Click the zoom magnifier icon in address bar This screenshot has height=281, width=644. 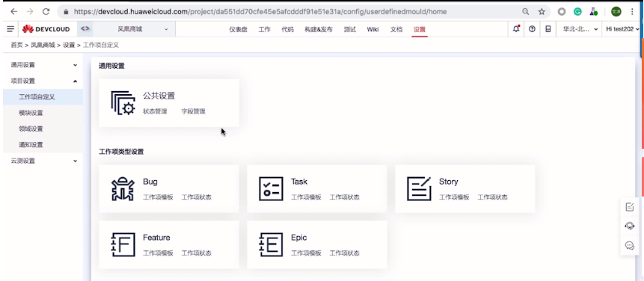pos(526,11)
